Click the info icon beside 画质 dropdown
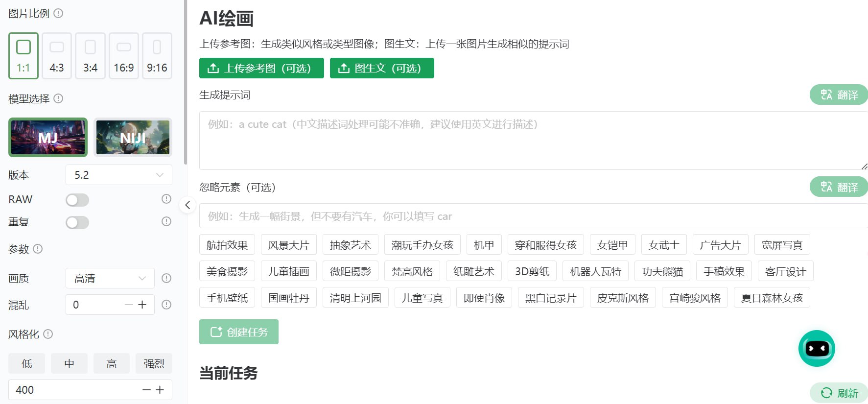This screenshot has width=868, height=404. (x=166, y=278)
